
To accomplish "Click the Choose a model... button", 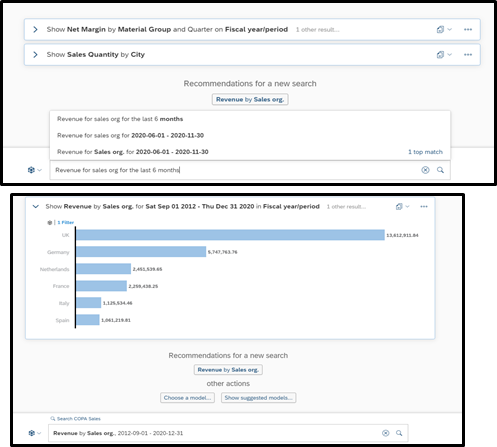I will pyautogui.click(x=187, y=398).
